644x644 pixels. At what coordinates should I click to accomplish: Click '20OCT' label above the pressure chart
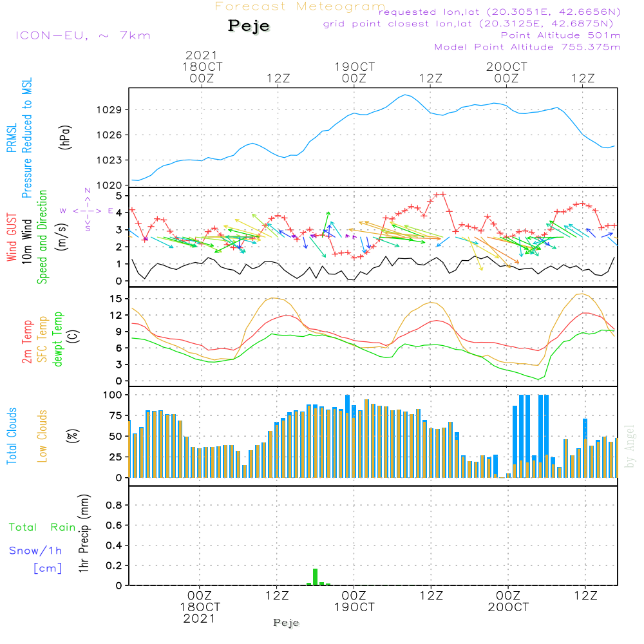[x=506, y=66]
